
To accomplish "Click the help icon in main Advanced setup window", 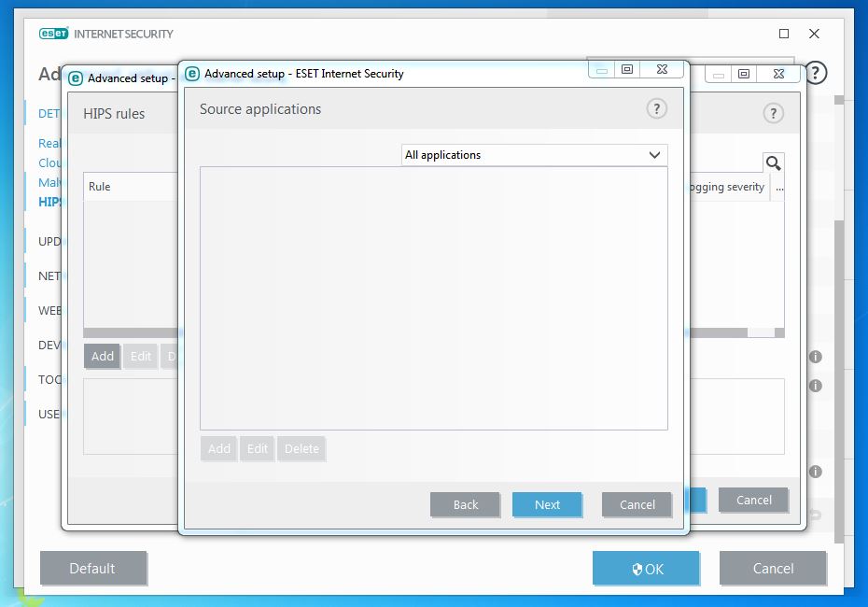I will click(x=816, y=73).
